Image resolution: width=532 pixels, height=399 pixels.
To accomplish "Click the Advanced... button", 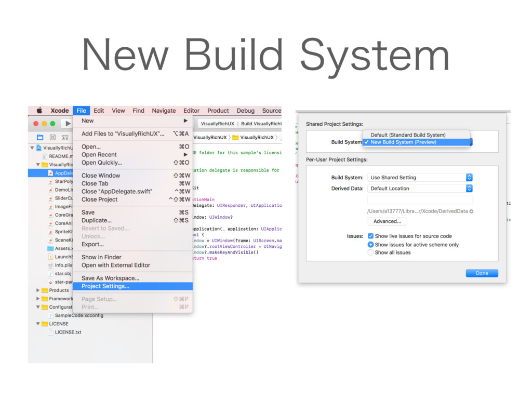I will (387, 221).
